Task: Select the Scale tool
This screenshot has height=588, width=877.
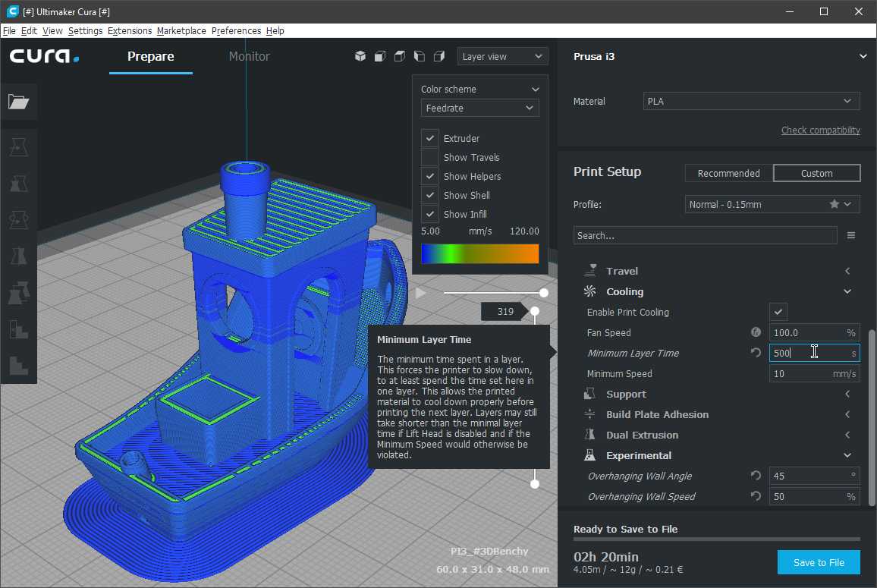Action: [x=19, y=183]
